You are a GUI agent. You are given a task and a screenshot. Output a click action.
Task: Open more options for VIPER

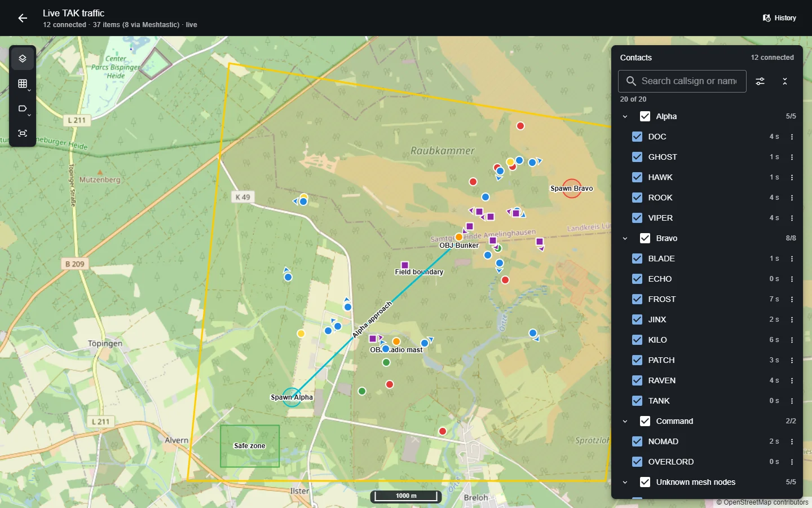pos(792,218)
